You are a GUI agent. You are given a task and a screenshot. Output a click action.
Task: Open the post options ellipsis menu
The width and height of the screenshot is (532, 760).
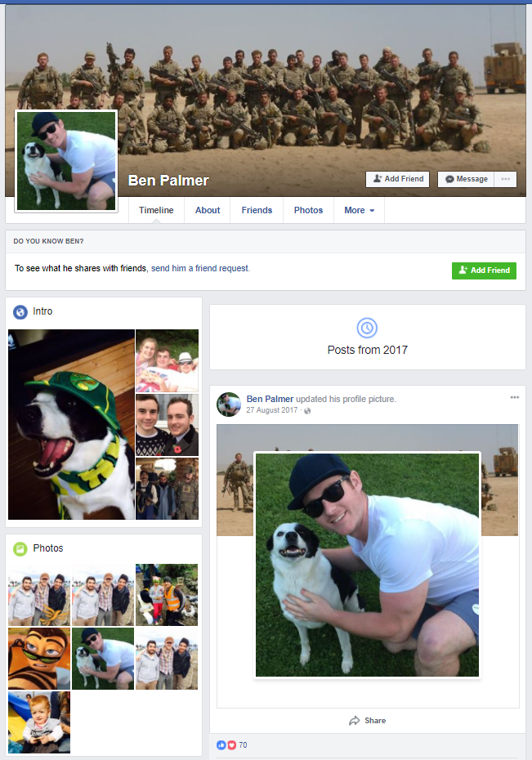[515, 397]
